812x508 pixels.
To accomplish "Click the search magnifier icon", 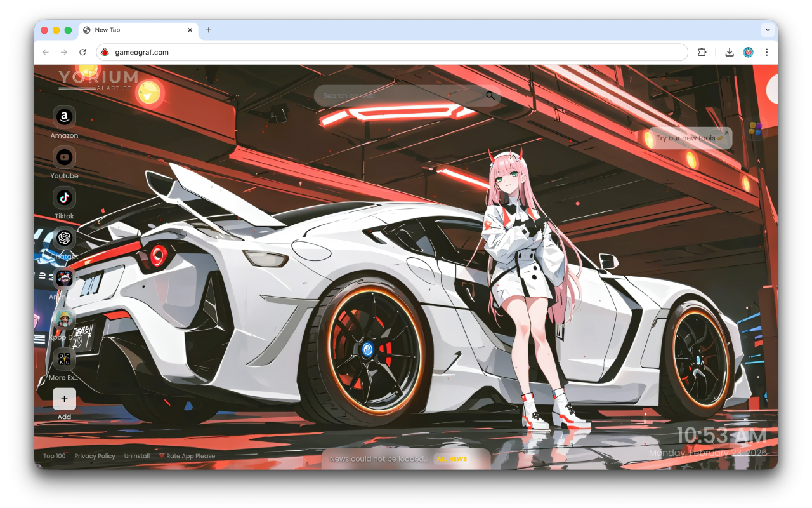I will click(490, 95).
